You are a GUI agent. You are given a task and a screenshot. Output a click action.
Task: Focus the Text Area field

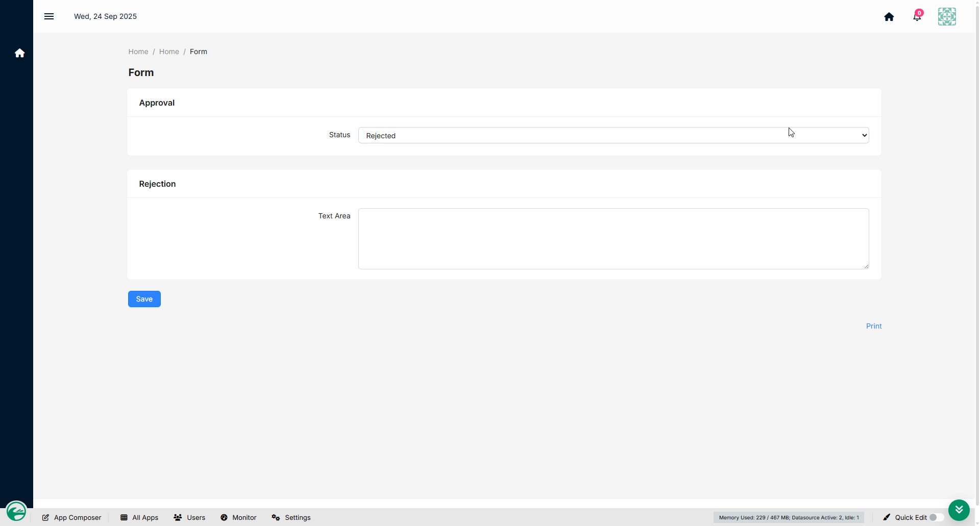tap(614, 239)
